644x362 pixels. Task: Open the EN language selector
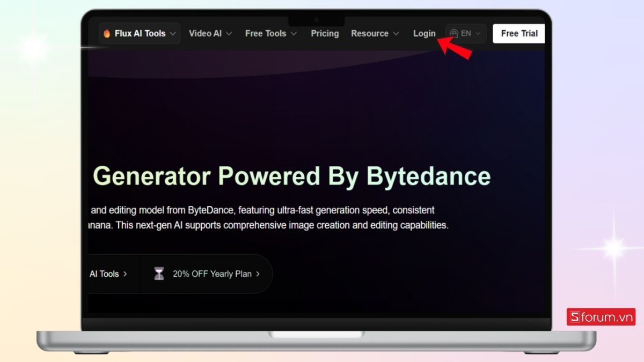466,33
